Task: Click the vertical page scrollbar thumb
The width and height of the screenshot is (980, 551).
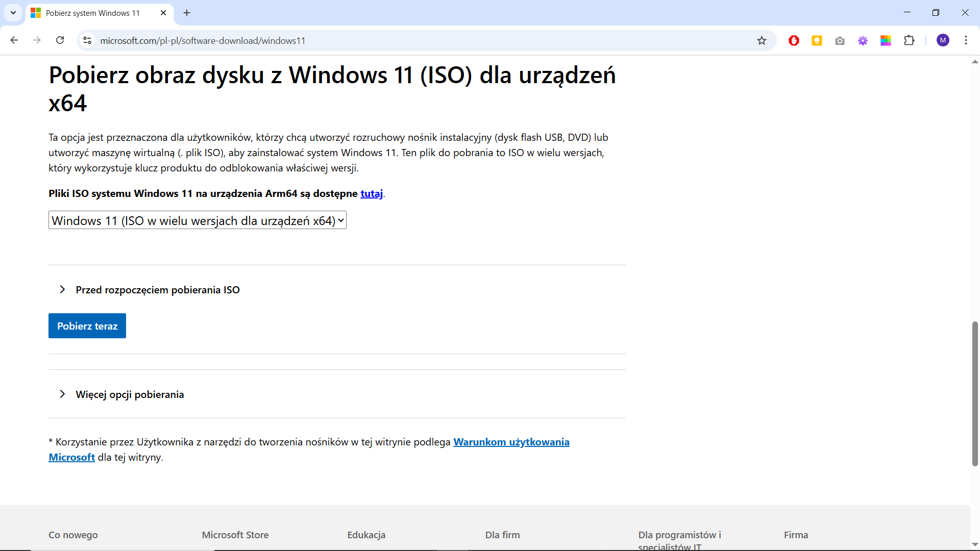Action: [975, 393]
